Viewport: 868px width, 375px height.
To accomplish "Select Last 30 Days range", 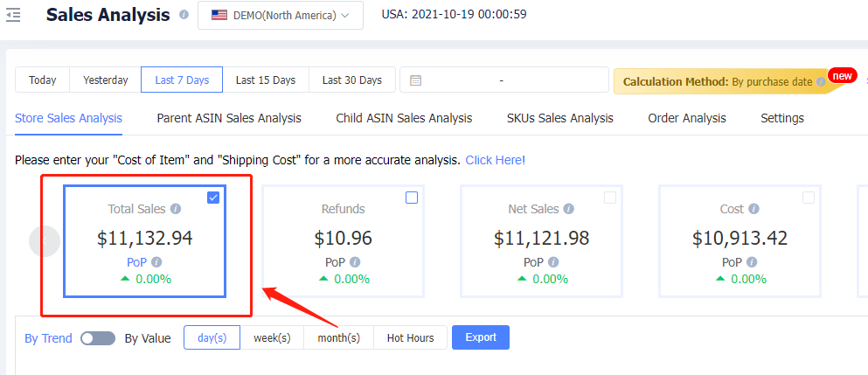I will [352, 80].
